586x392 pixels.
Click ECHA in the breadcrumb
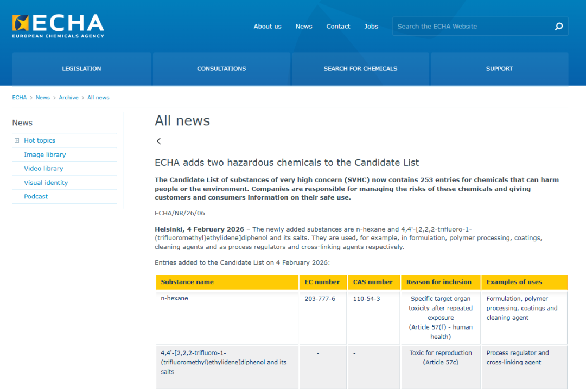(19, 98)
